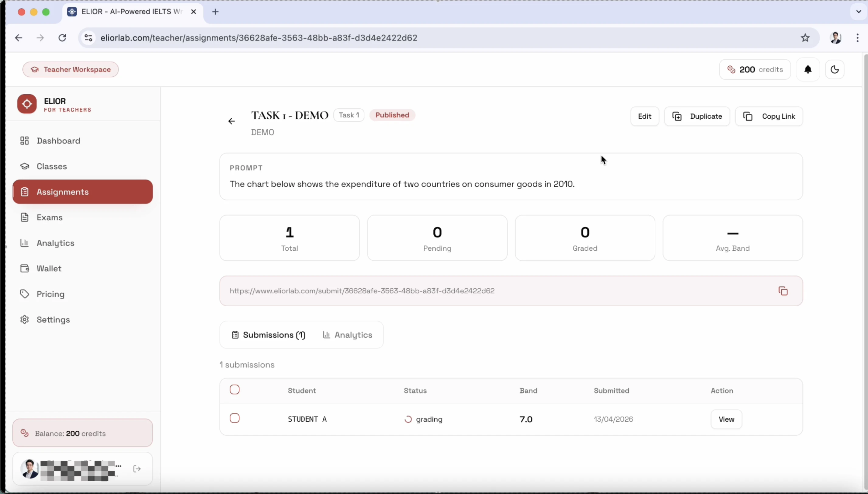The width and height of the screenshot is (868, 494).
Task: Open Settings in the sidebar
Action: [x=53, y=320]
